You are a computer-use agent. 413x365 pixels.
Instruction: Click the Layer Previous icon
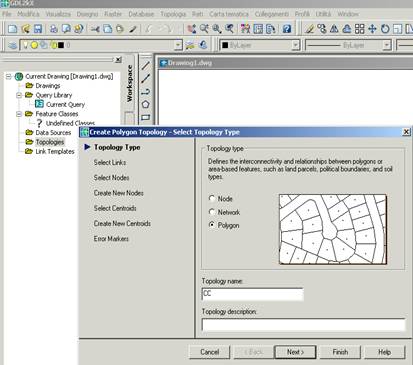pyautogui.click(x=203, y=45)
